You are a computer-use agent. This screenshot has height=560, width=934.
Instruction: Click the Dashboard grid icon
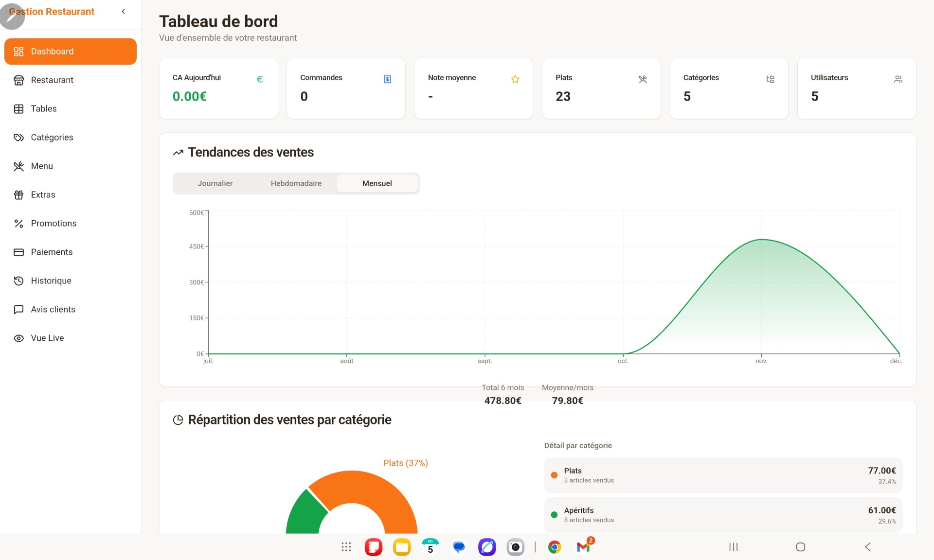click(x=19, y=52)
